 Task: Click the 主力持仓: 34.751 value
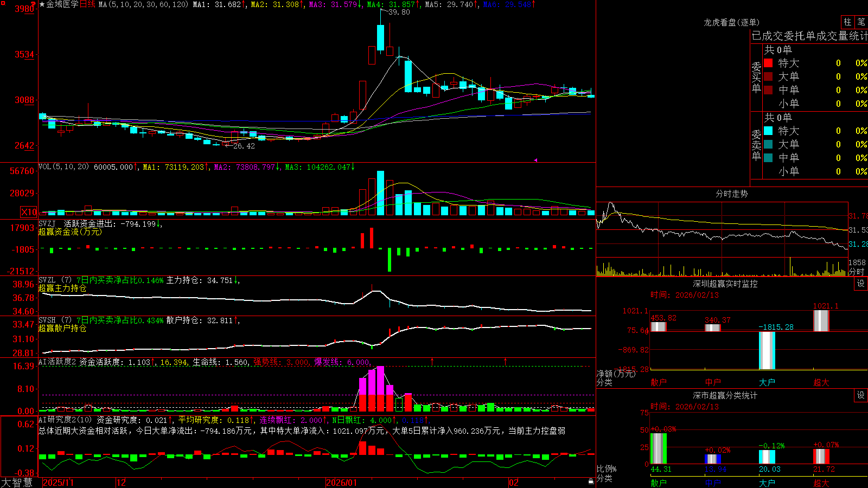(200, 280)
